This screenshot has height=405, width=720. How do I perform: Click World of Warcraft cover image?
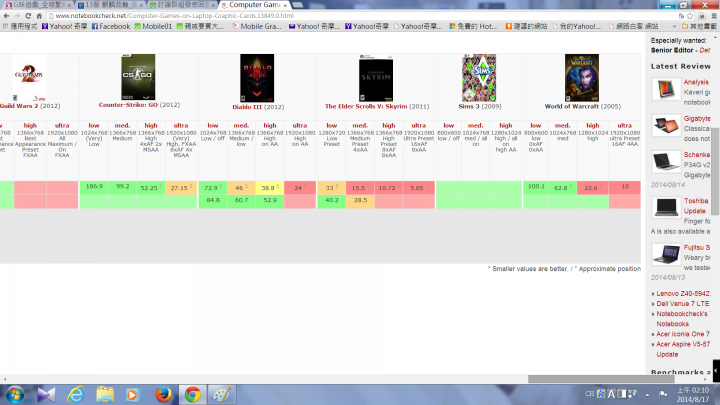[582, 78]
